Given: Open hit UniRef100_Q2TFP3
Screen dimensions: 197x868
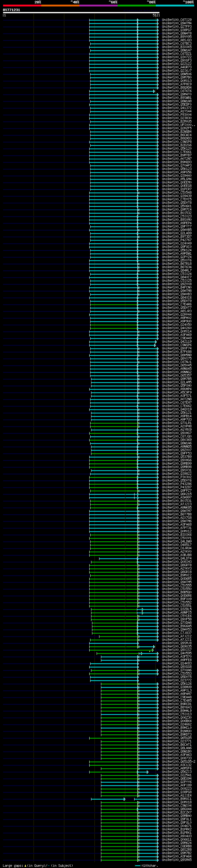Looking at the screenshot, I should pos(177,26).
